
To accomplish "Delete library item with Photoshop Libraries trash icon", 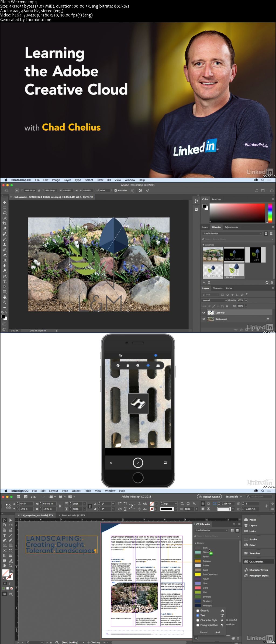I will click(x=272, y=282).
